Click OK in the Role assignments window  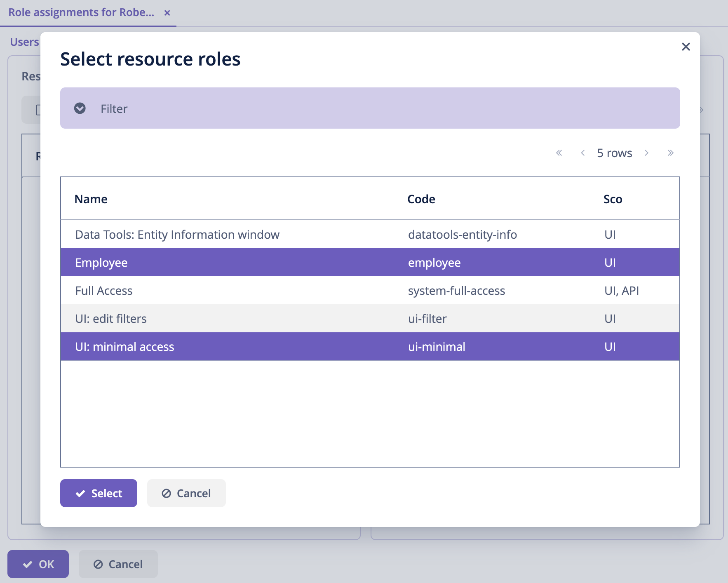(x=38, y=564)
